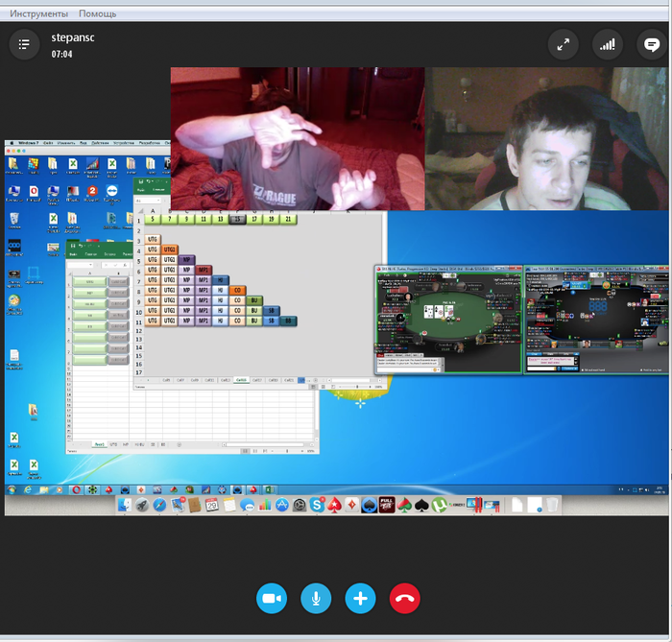Open the 888 poker table window
Viewport: 672px width, 642px height.
(596, 320)
